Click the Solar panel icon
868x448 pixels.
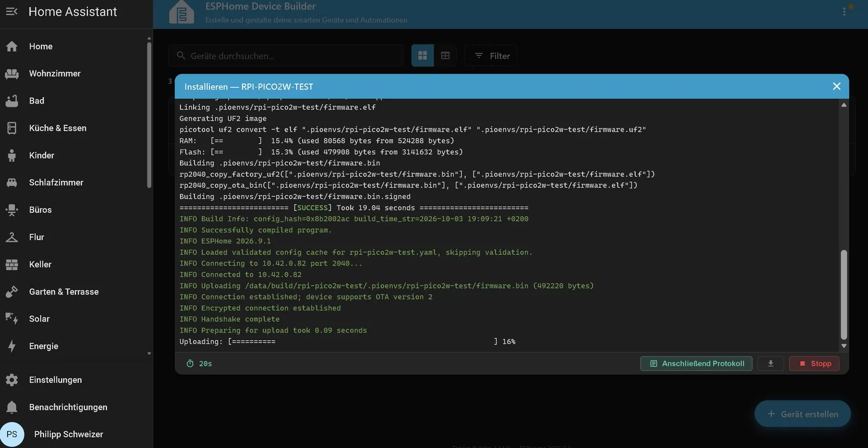tap(12, 319)
